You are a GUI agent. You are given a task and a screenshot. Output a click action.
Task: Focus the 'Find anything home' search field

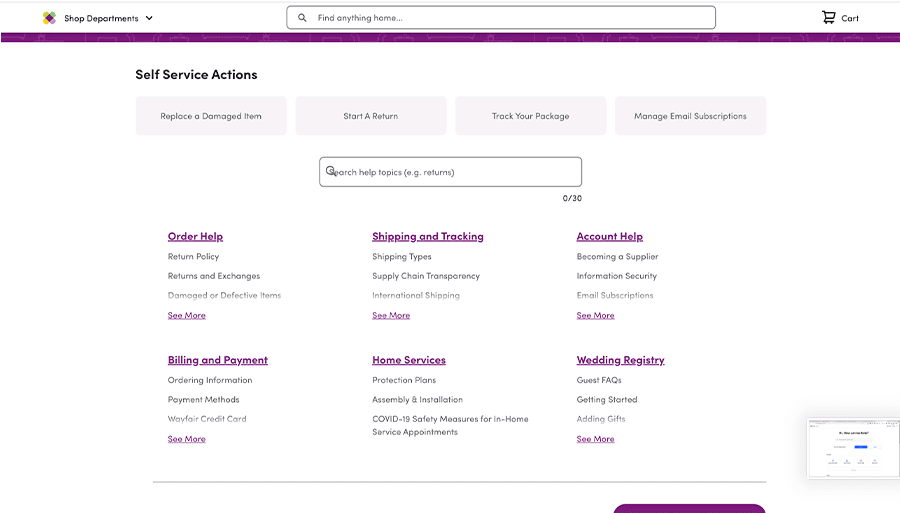(501, 18)
